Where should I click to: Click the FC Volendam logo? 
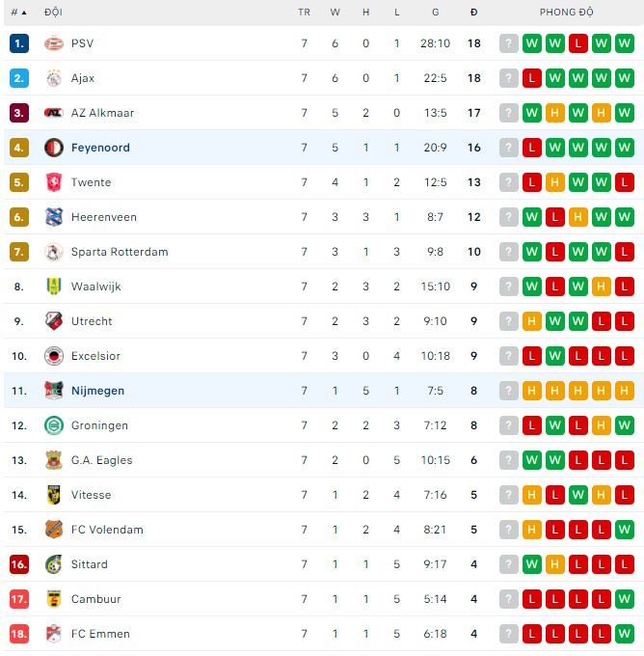pyautogui.click(x=54, y=530)
